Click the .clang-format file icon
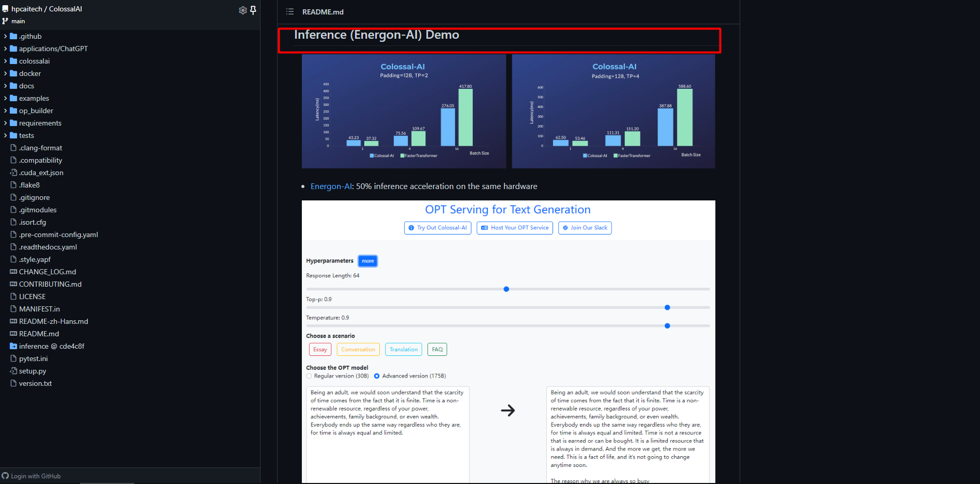This screenshot has width=980, height=484. [x=13, y=148]
